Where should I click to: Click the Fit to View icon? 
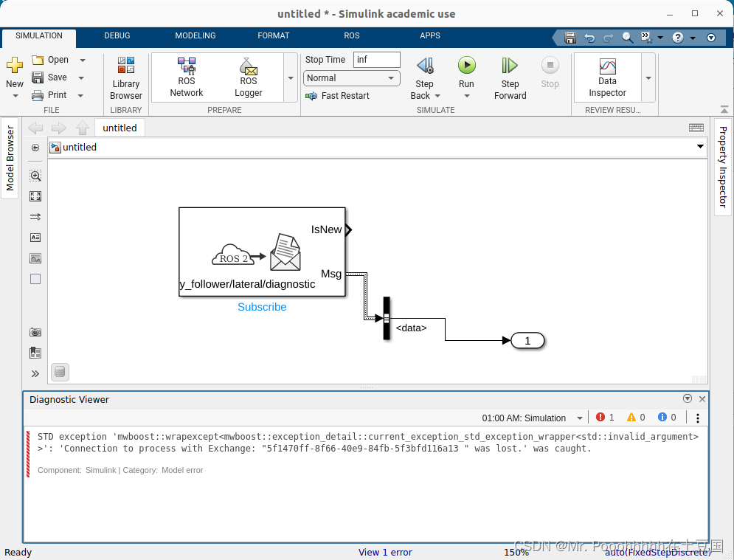(35, 196)
